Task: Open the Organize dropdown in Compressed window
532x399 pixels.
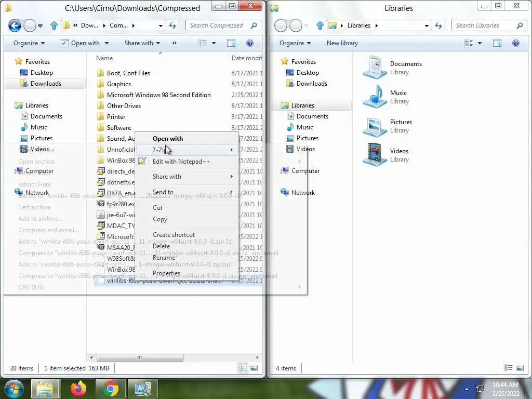Action: [29, 43]
